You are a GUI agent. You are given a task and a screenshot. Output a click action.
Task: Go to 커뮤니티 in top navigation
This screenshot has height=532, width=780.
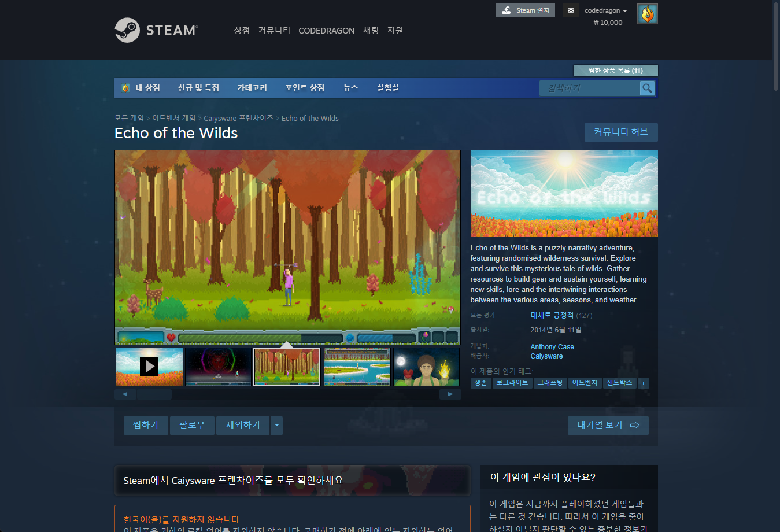click(x=274, y=30)
